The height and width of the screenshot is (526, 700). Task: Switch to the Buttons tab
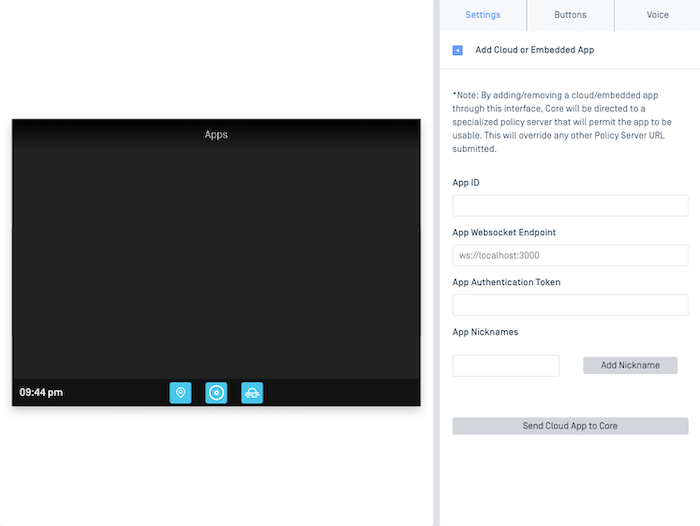click(x=570, y=15)
